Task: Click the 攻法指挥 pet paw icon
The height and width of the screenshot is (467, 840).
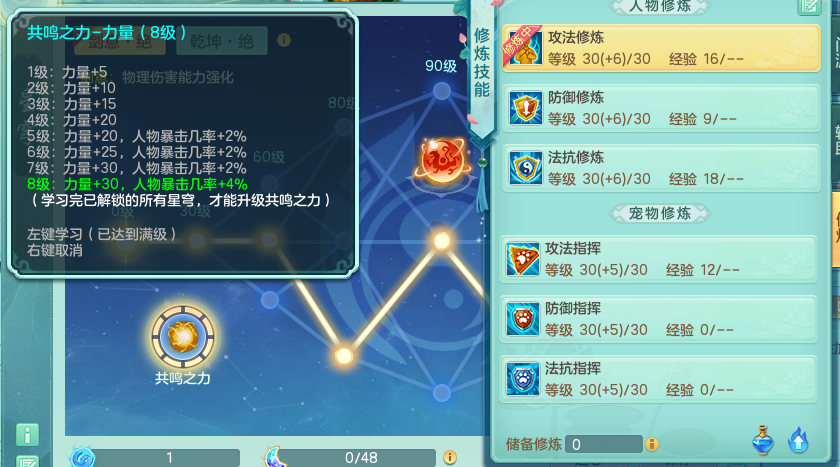Action: click(x=522, y=259)
